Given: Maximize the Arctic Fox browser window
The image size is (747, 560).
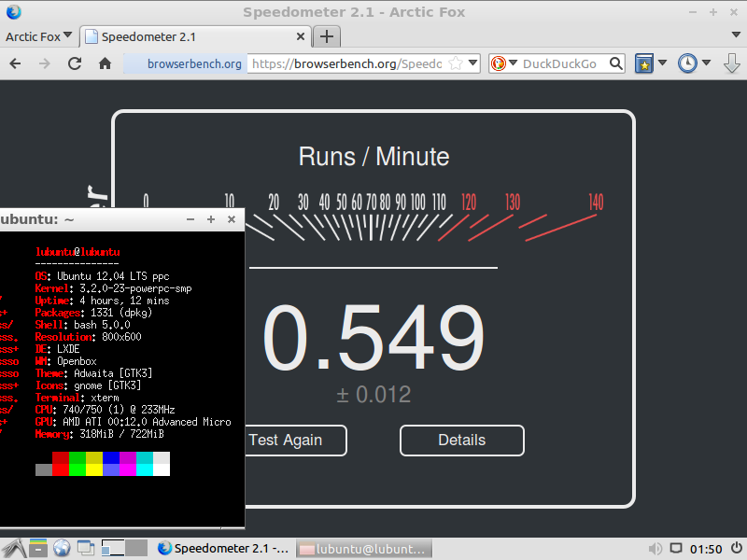Looking at the screenshot, I should pyautogui.click(x=713, y=12).
